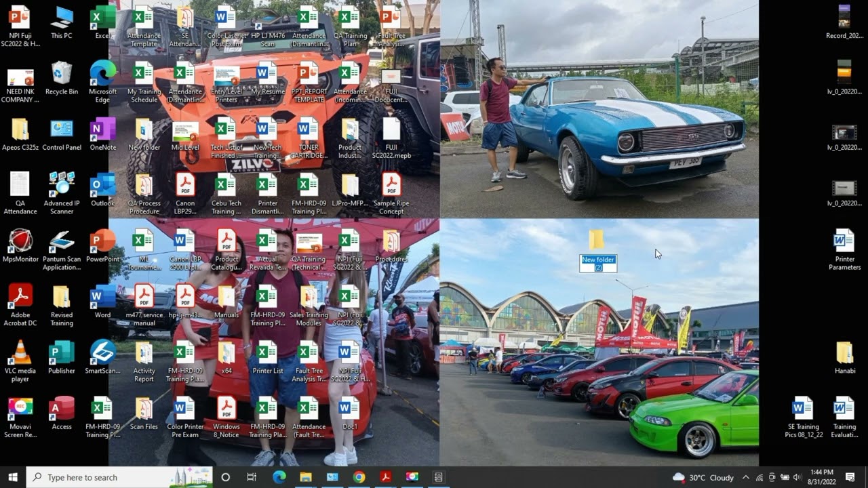This screenshot has height=488, width=868.
Task: Select the Revised Training folder
Action: pos(62,306)
